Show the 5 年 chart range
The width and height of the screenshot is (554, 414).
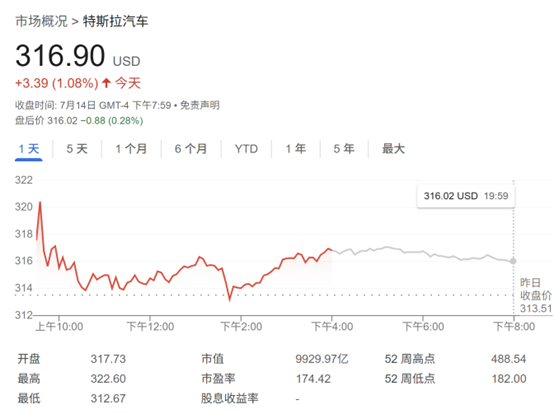coord(344,149)
